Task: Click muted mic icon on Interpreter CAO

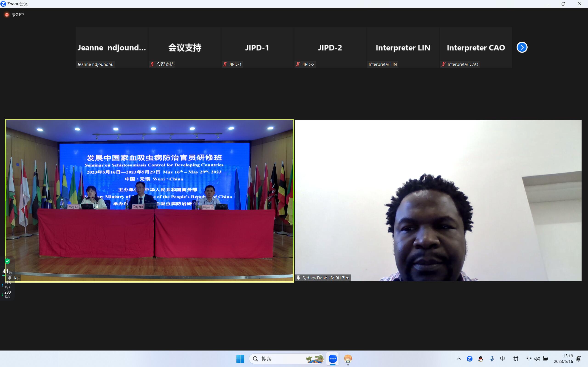Action: (x=444, y=64)
